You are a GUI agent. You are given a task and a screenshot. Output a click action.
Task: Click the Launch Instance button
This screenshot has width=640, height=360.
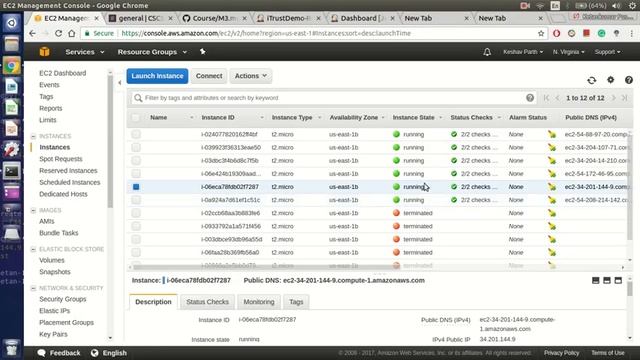[x=157, y=76]
